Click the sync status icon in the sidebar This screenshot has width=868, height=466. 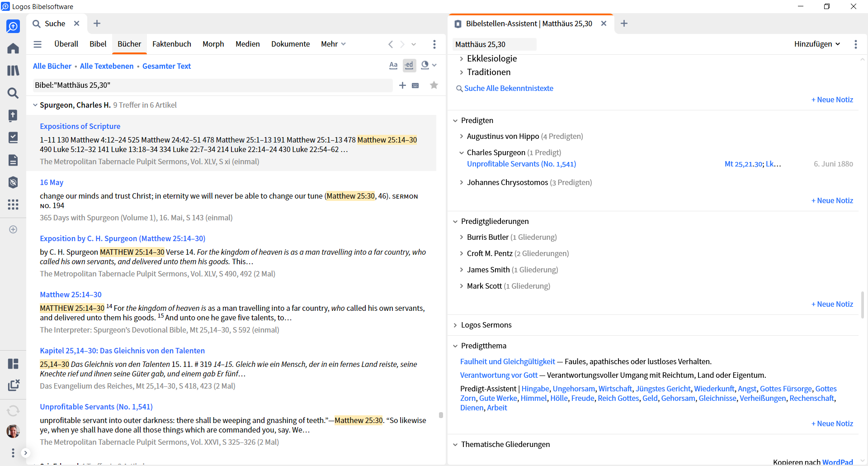click(13, 410)
